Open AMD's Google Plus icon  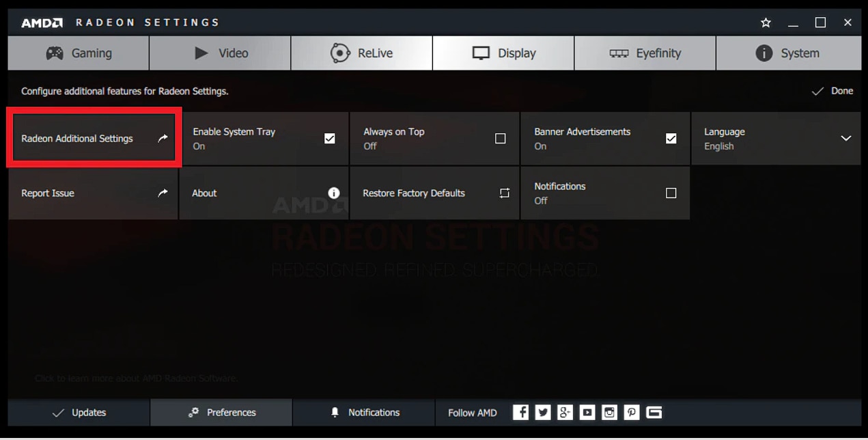pos(565,413)
